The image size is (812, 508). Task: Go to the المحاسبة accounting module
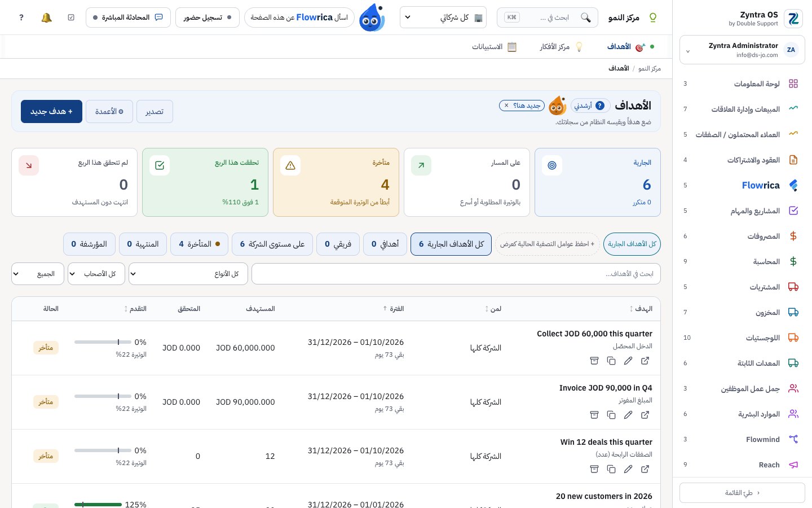[x=741, y=261]
